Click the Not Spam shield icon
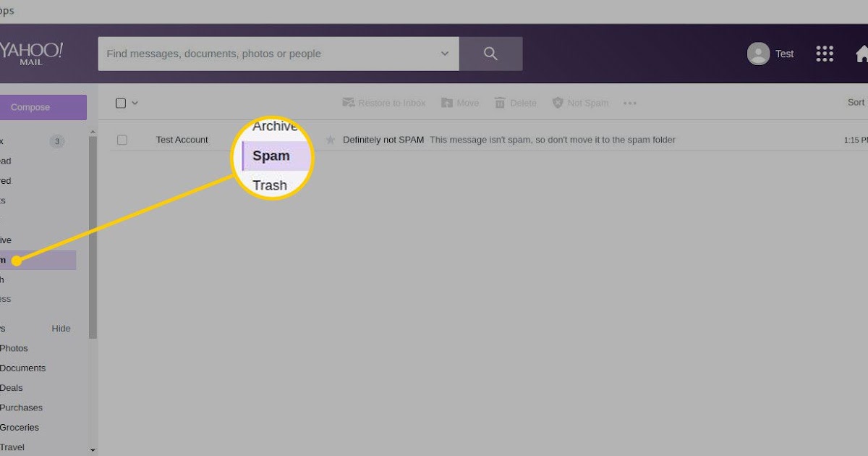The image size is (868, 456). 558,103
